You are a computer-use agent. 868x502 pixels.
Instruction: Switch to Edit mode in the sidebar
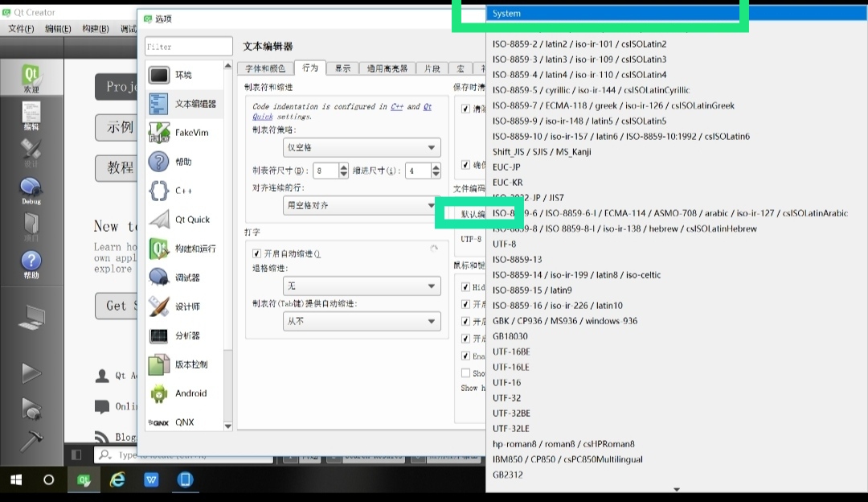tap(31, 116)
